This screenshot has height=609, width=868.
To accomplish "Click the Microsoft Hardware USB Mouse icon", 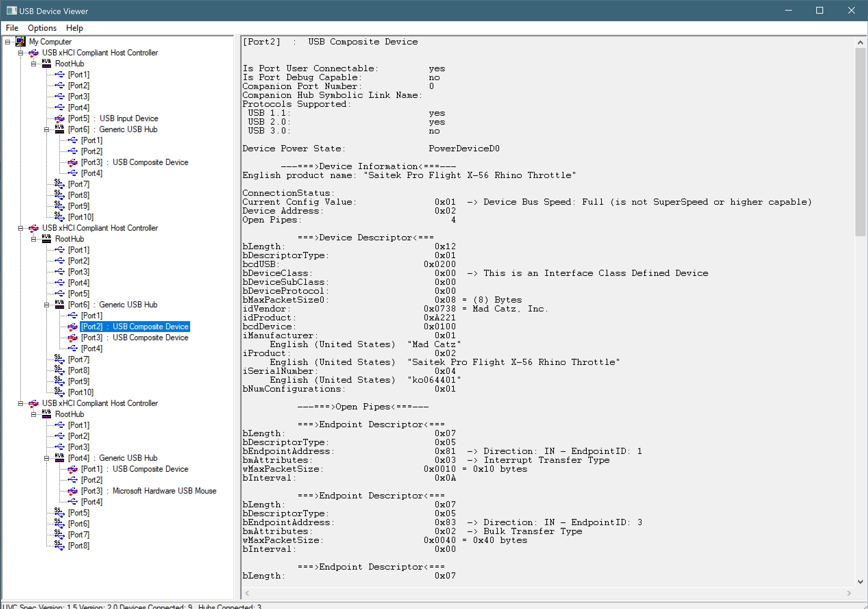I will [73, 491].
